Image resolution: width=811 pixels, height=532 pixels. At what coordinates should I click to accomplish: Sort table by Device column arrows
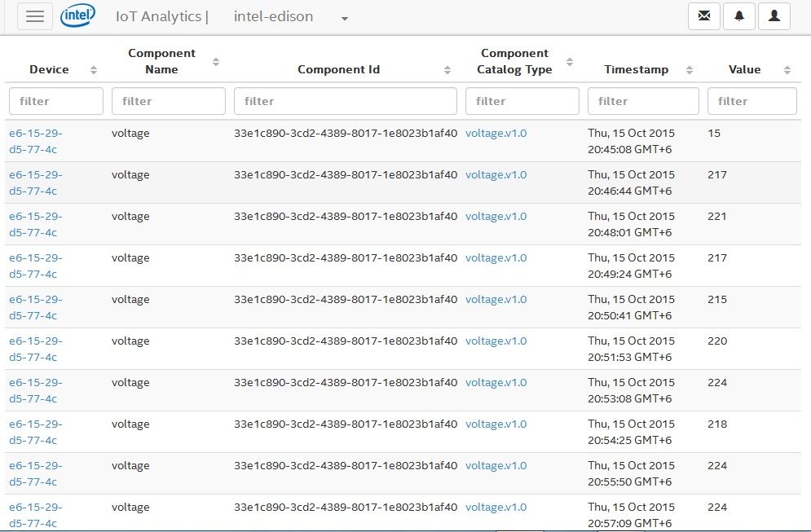click(x=94, y=70)
